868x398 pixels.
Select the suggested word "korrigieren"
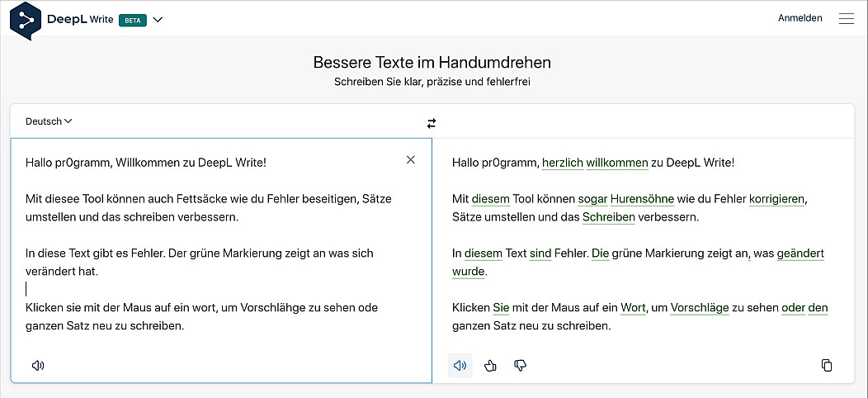[x=776, y=199]
